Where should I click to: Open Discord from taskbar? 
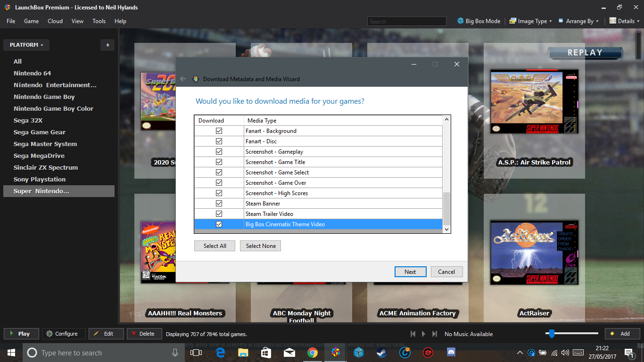(x=451, y=353)
